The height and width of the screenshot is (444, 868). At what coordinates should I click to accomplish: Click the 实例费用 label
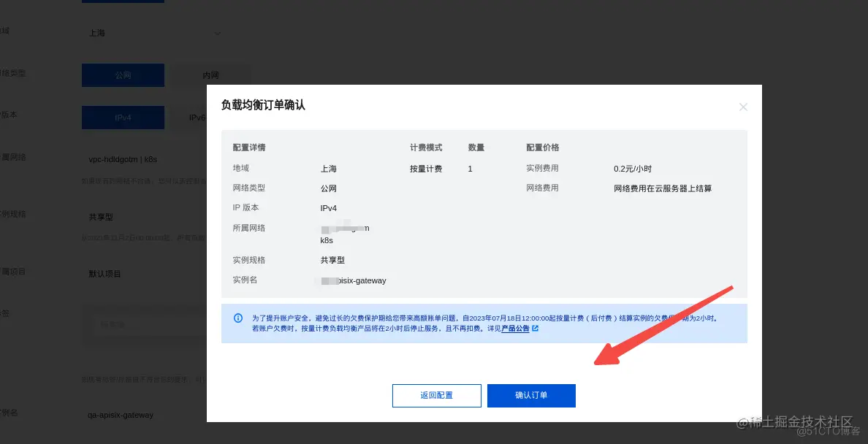click(x=542, y=168)
